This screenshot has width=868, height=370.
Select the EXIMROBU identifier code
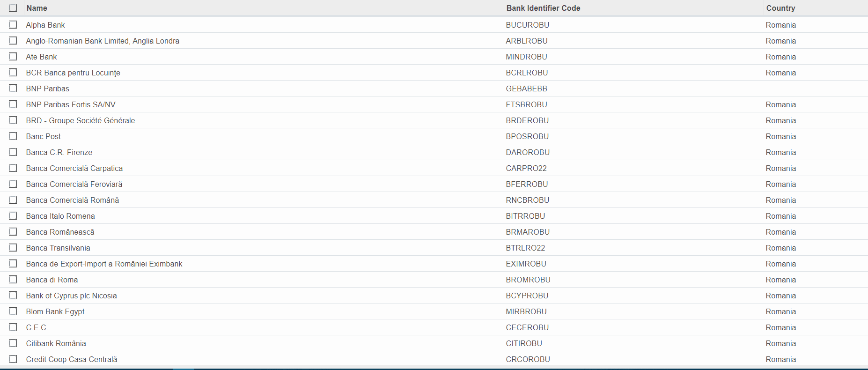coord(526,264)
